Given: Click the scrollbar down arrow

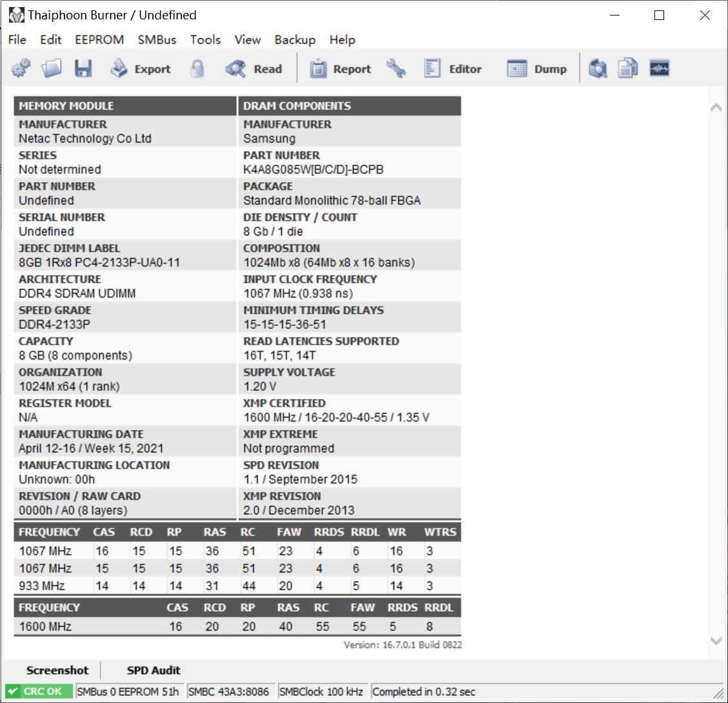Looking at the screenshot, I should (716, 641).
